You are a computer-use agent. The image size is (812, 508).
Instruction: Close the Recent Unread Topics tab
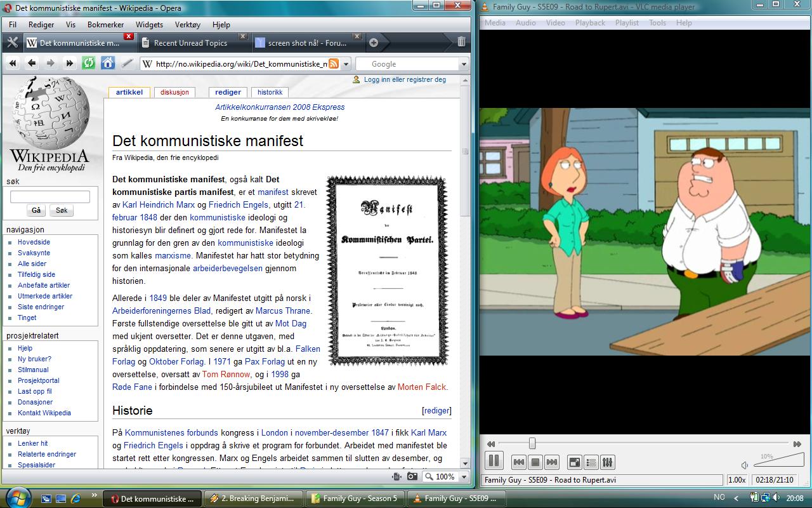242,37
